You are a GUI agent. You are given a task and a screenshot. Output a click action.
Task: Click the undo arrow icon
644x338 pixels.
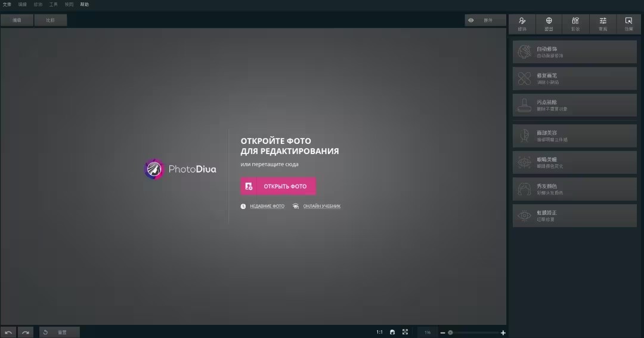tap(8, 332)
